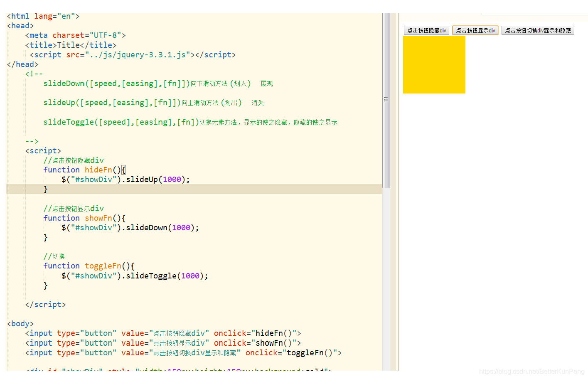
Task: Click the slideUp([speed,[easing],[fn]]) comment line
Action: pyautogui.click(x=153, y=103)
